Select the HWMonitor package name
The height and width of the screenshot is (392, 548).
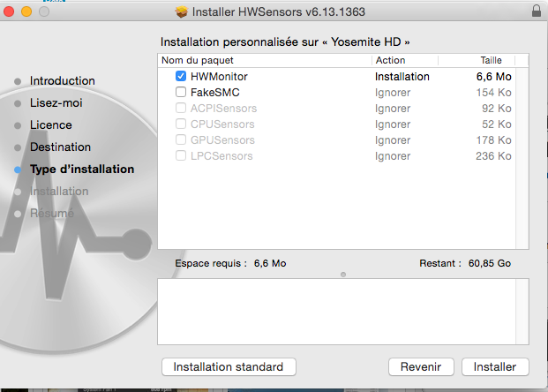pyautogui.click(x=219, y=76)
